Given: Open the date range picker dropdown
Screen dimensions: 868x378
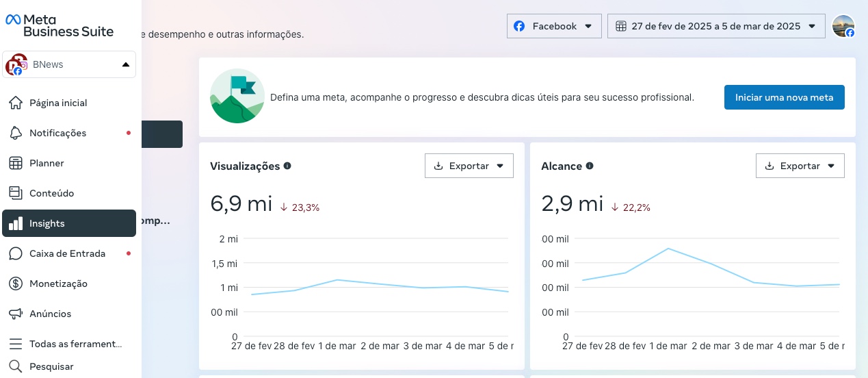Looking at the screenshot, I should coord(716,26).
